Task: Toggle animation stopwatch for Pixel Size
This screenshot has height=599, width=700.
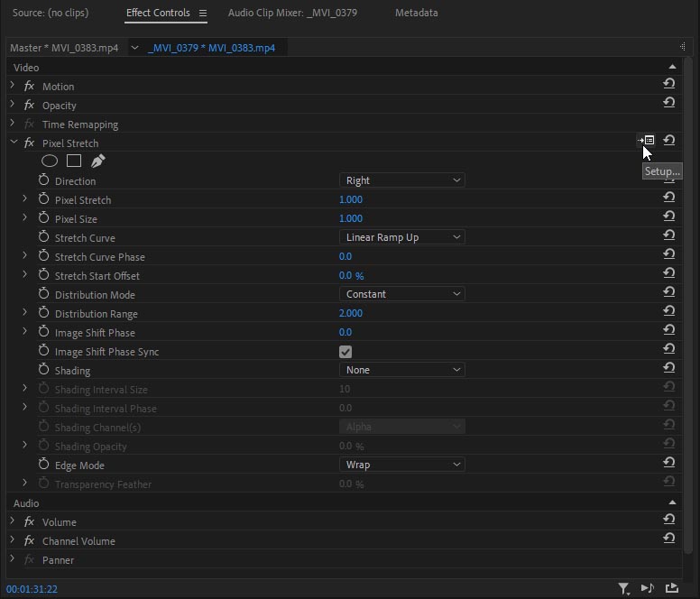Action: [x=43, y=218]
